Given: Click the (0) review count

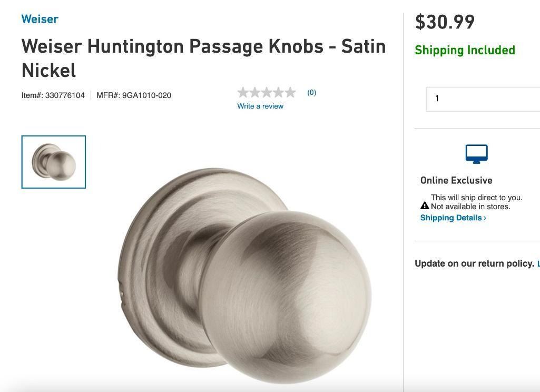Looking at the screenshot, I should 311,93.
